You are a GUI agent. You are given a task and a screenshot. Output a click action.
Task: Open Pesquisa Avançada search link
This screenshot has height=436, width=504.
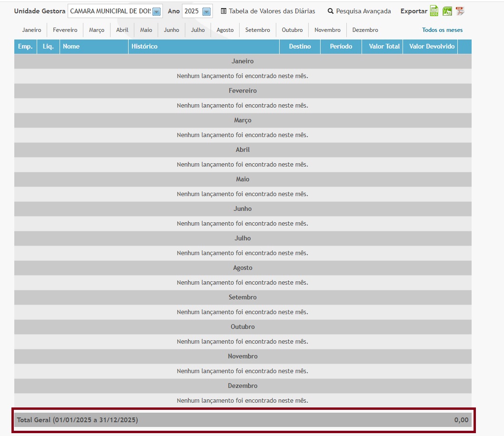(363, 11)
